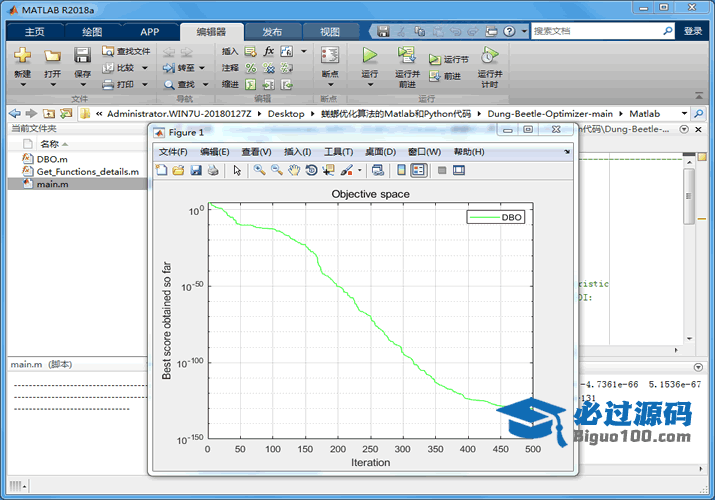Open the command window actions dropdown circle
The image size is (715, 500).
pos(698,367)
